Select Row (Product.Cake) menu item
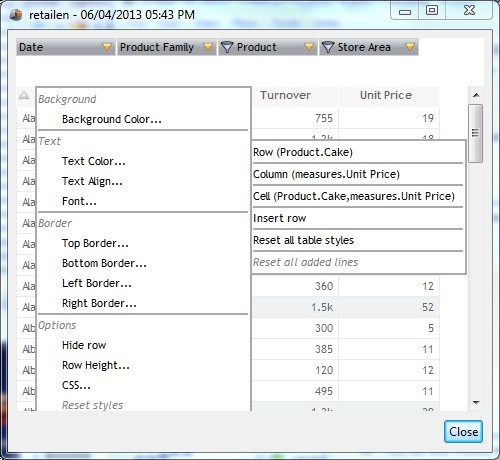This screenshot has height=460, width=500. click(358, 152)
